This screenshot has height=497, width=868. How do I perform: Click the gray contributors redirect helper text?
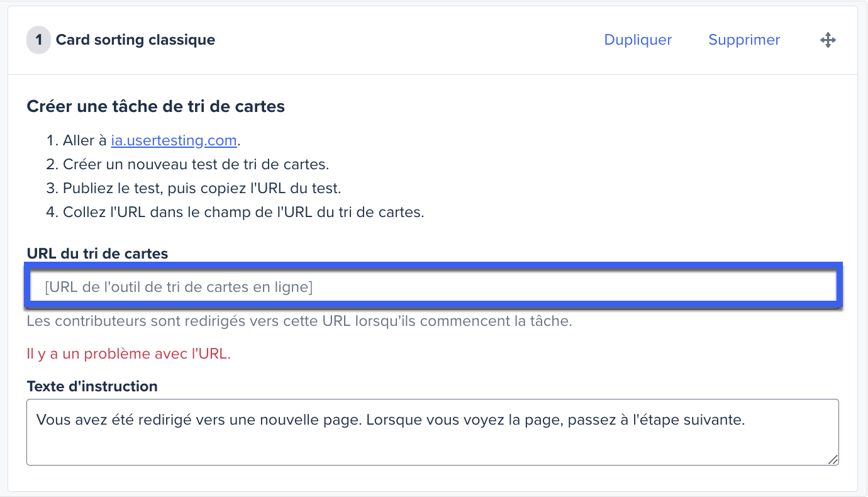[299, 321]
